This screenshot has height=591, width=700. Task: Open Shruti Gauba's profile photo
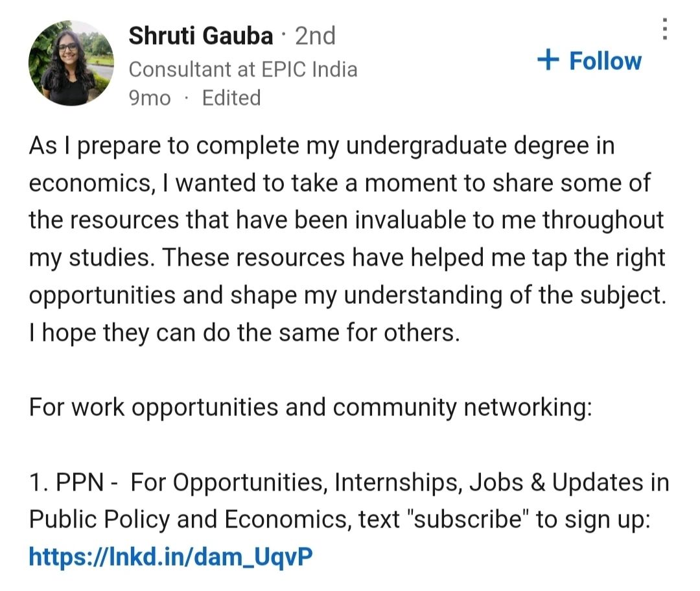[x=71, y=63]
